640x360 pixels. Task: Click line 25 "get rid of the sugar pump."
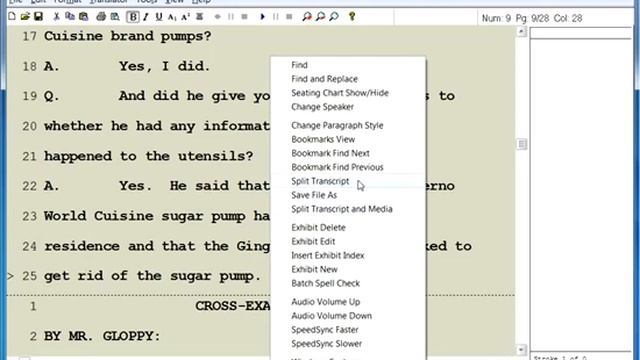(x=152, y=276)
